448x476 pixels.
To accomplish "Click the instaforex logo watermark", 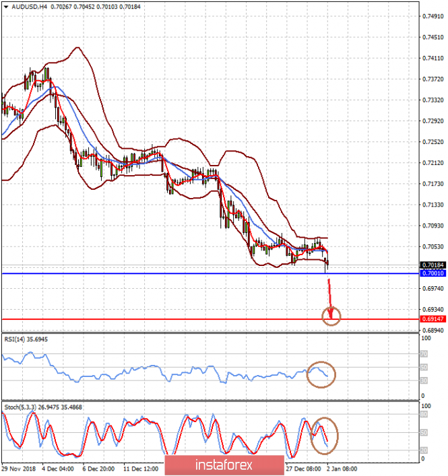I will point(223,465).
